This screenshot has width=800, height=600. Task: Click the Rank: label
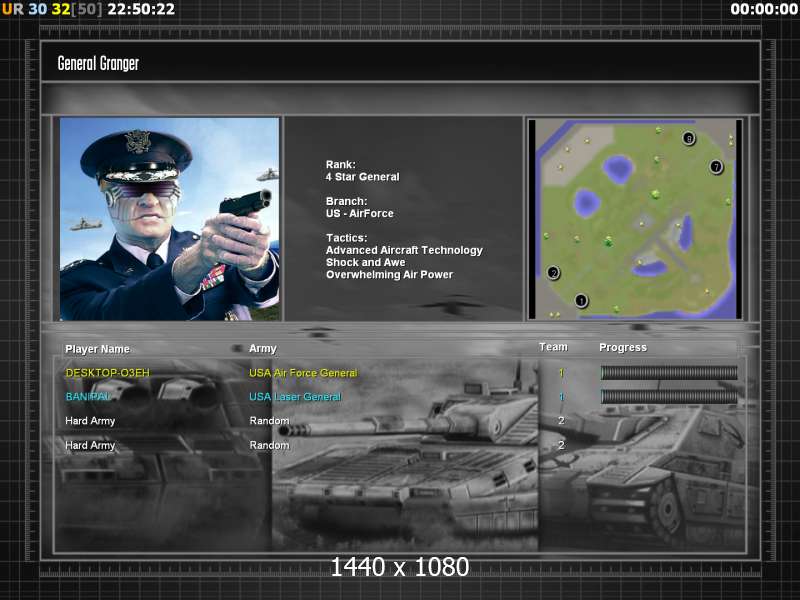[x=341, y=165]
